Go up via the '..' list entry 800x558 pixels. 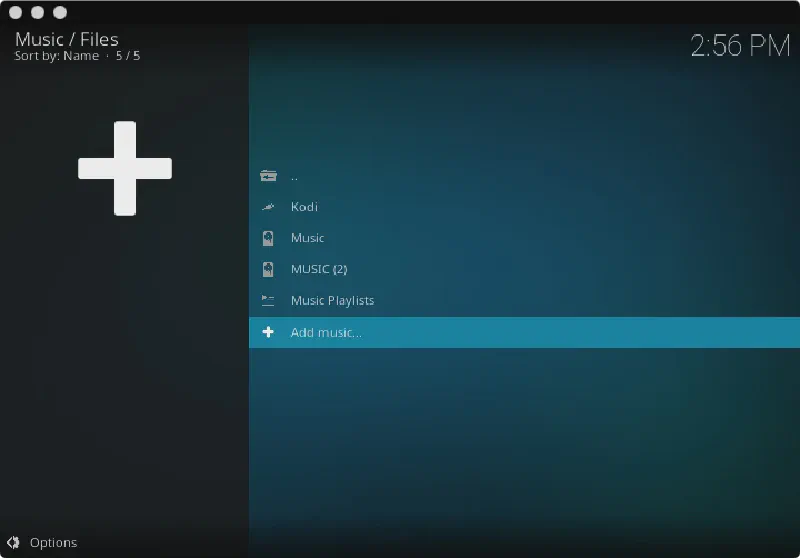click(295, 177)
